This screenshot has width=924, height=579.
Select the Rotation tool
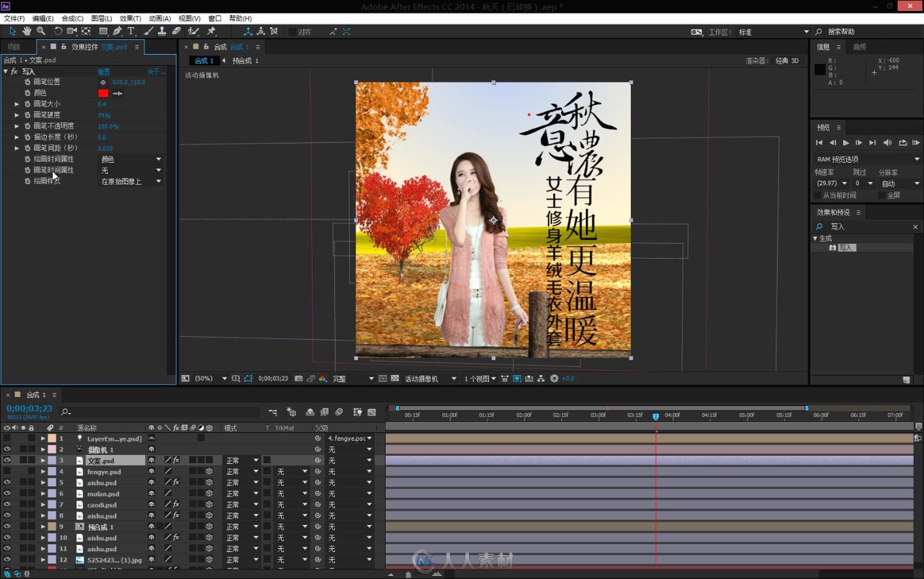(x=57, y=31)
